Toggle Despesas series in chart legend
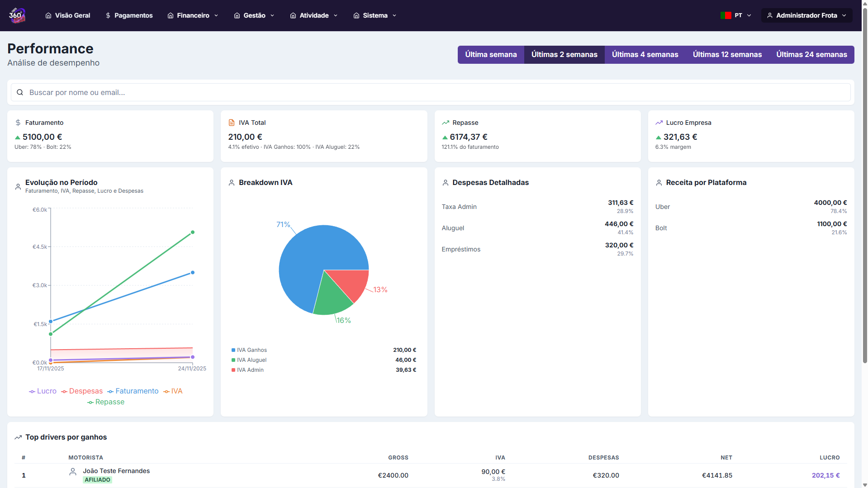868x488 pixels. (x=82, y=391)
